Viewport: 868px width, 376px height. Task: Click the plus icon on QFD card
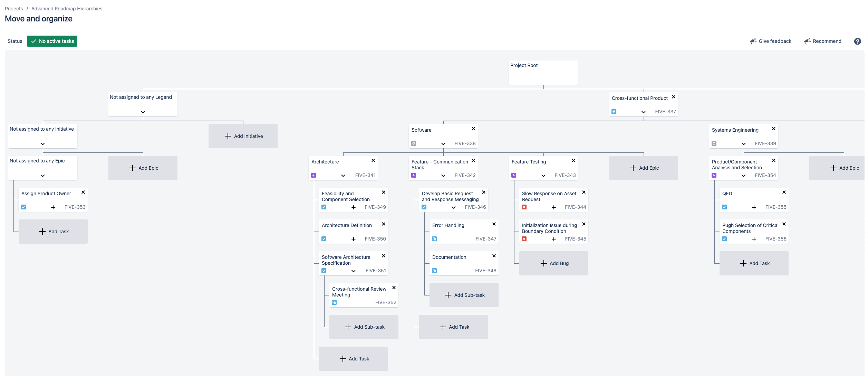click(x=754, y=207)
